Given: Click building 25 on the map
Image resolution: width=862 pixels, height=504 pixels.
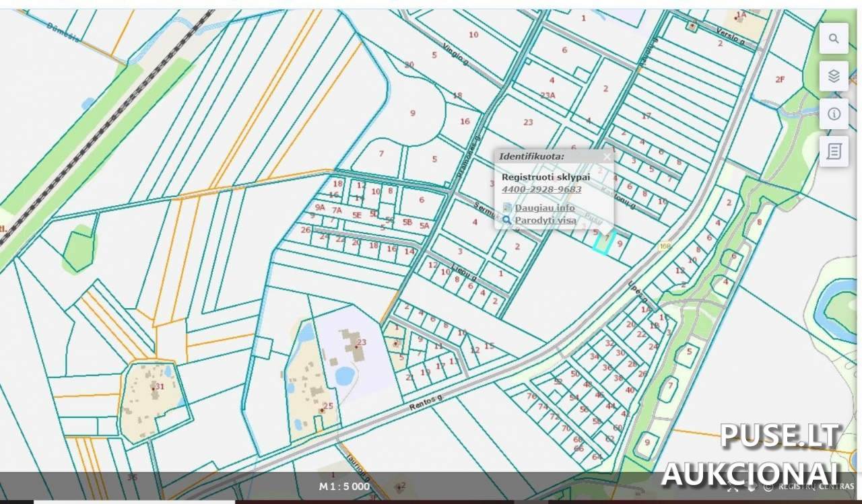Looking at the screenshot, I should click(x=326, y=406).
